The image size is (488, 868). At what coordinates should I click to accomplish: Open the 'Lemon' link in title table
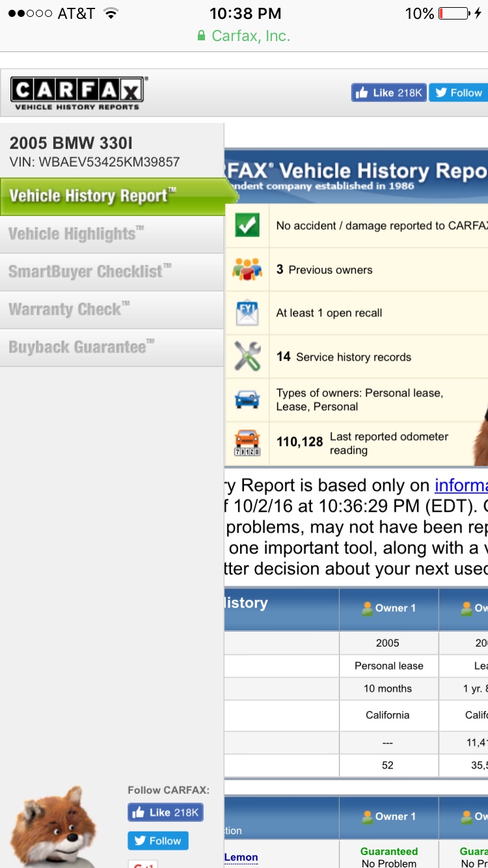click(x=241, y=858)
